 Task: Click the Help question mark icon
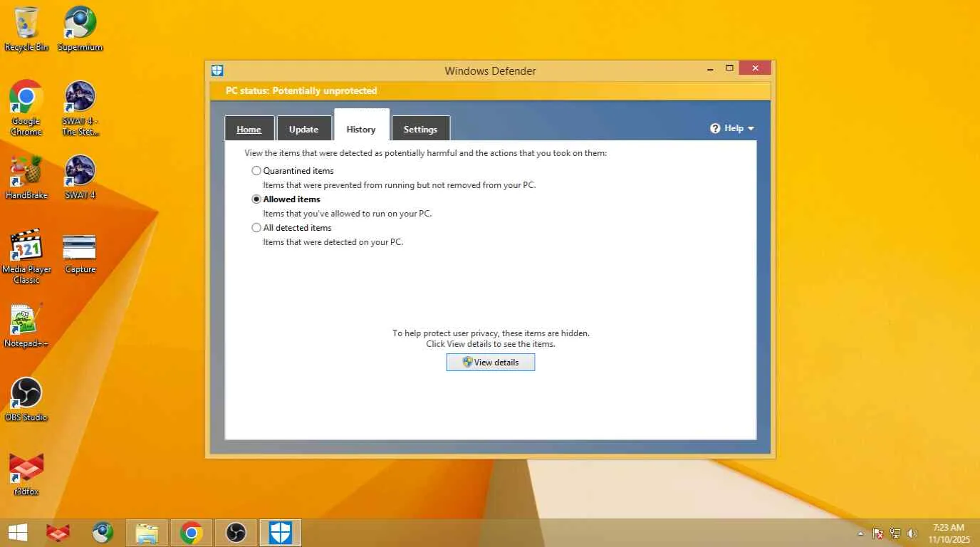715,128
